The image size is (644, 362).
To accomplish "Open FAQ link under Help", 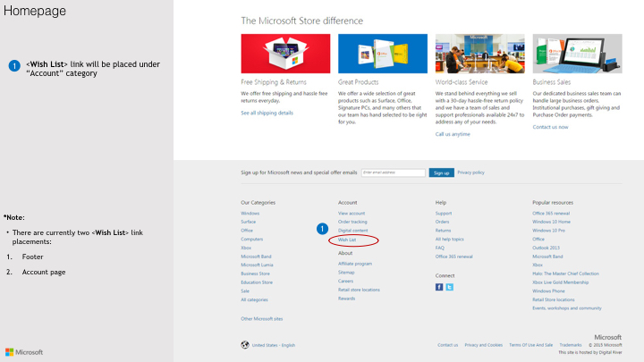I will coord(440,248).
